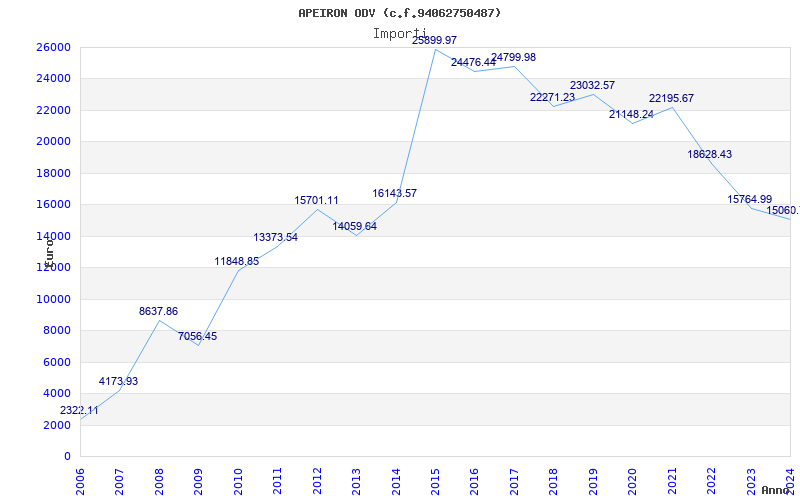Click the x-axis year 2015
This screenshot has height=500, width=800.
click(435, 480)
